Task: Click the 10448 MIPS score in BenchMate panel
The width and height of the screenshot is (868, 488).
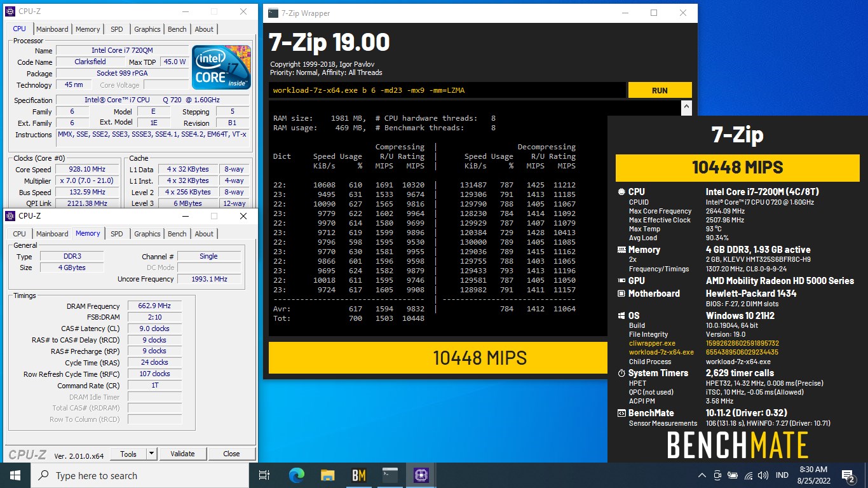Action: tap(737, 167)
